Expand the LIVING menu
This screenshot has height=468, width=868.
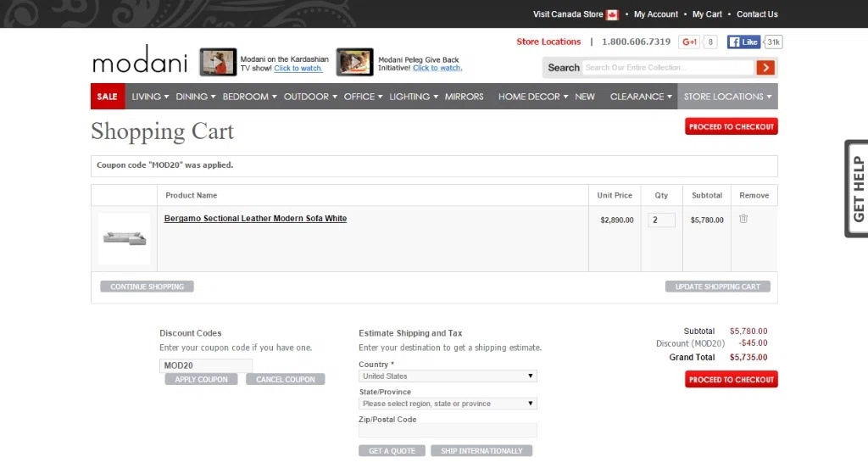pos(150,97)
